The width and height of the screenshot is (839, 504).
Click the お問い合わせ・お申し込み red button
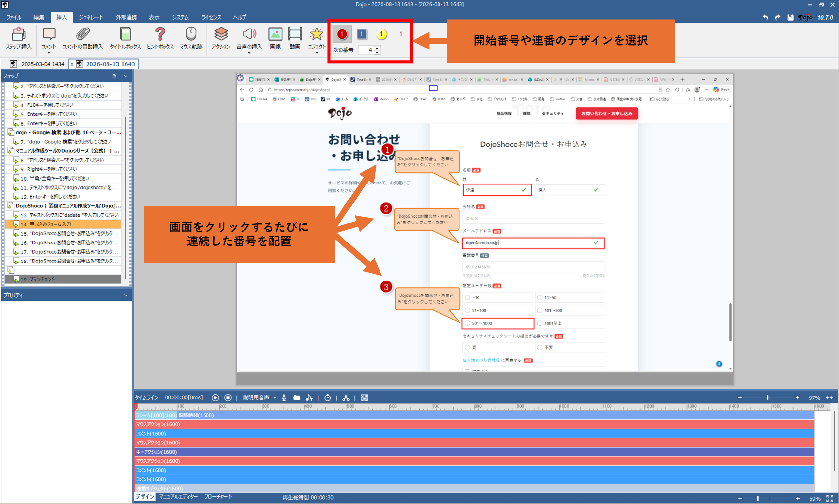(607, 113)
